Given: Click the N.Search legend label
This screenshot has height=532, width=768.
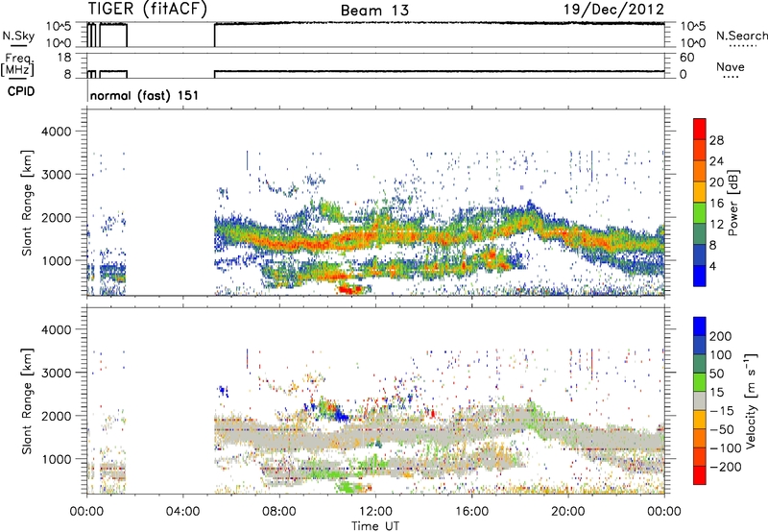Looking at the screenshot, I should pos(741,36).
